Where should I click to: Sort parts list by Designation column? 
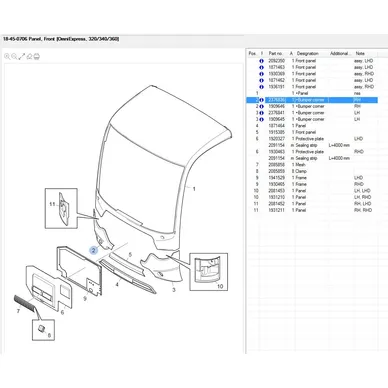(307, 53)
